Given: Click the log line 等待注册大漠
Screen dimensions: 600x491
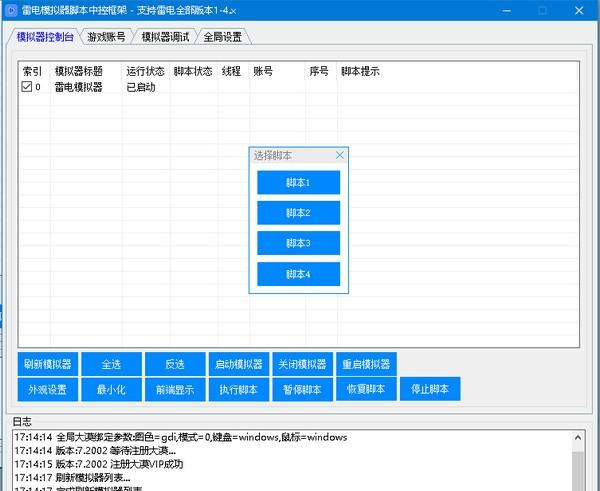Looking at the screenshot, I should (x=95, y=450).
